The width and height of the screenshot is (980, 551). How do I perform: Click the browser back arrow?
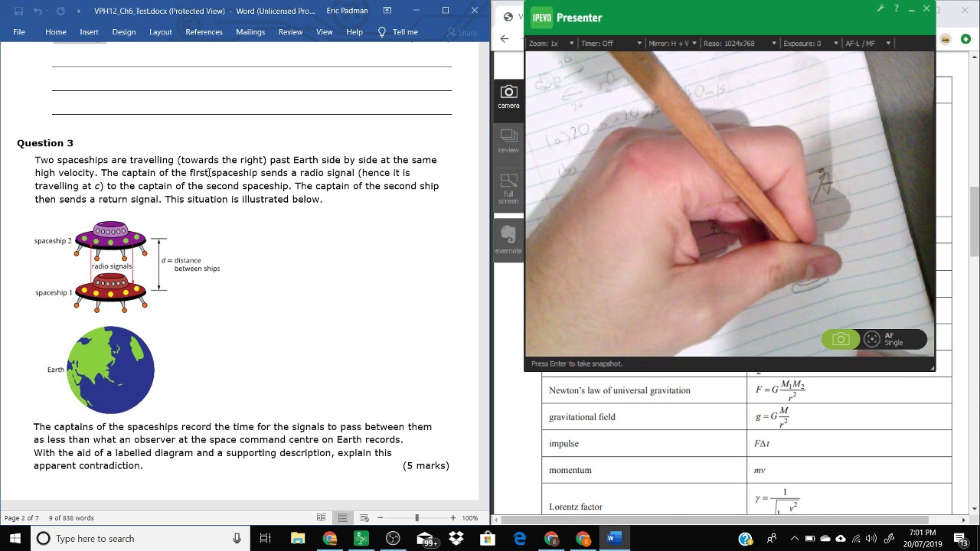coord(505,38)
